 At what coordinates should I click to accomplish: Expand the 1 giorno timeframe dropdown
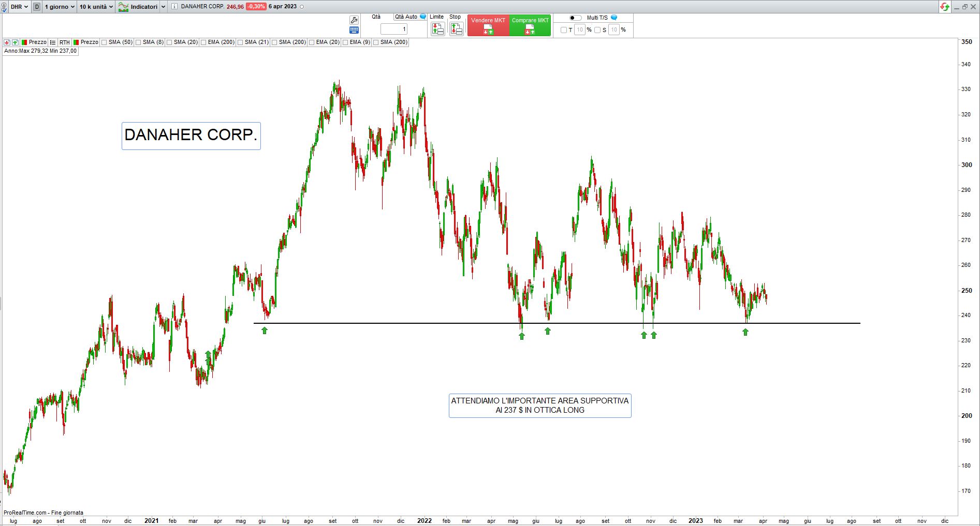tap(59, 7)
